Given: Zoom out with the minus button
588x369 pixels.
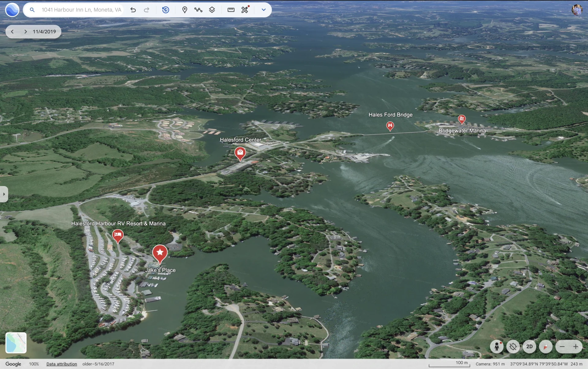Looking at the screenshot, I should [562, 347].
